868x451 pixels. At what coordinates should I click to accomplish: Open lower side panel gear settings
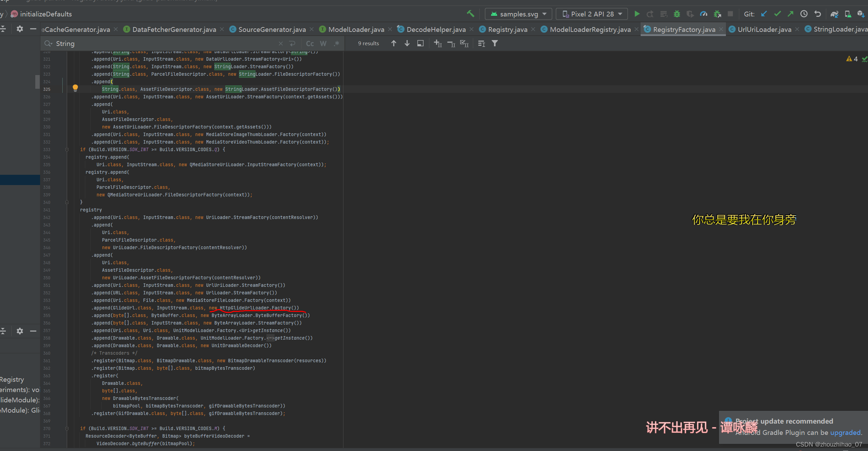pos(20,331)
